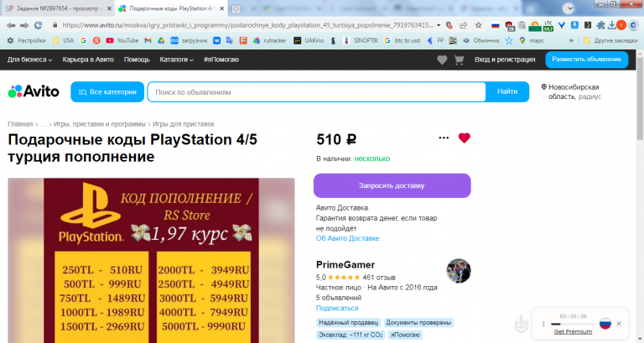
Task: Add listing to favorites with red heart
Action: (464, 138)
